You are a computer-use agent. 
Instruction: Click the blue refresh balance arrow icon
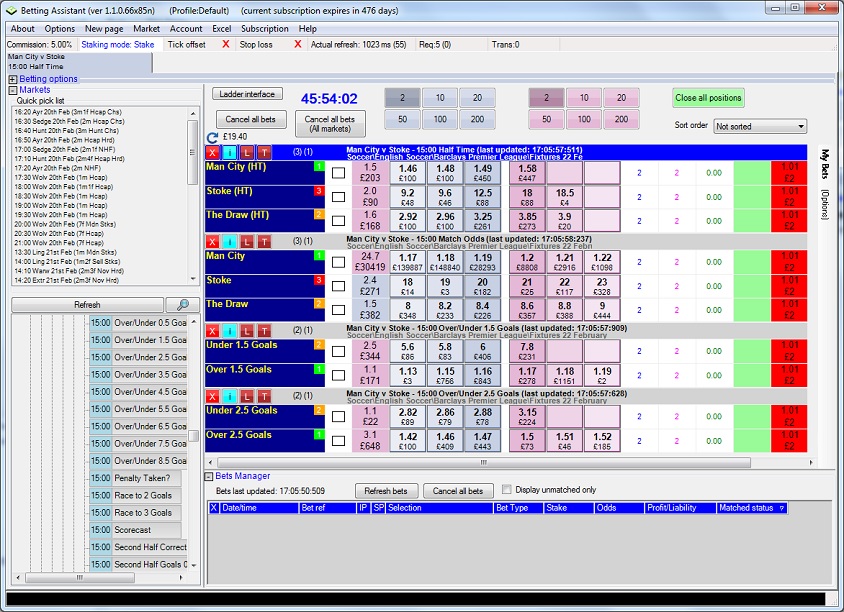213,137
